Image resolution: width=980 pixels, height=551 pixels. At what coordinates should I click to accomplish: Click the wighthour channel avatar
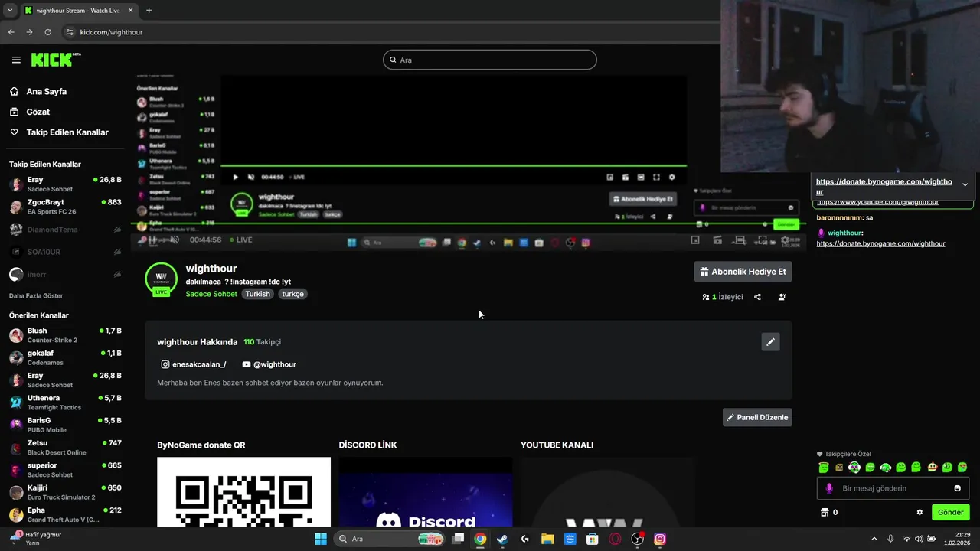[x=161, y=279]
